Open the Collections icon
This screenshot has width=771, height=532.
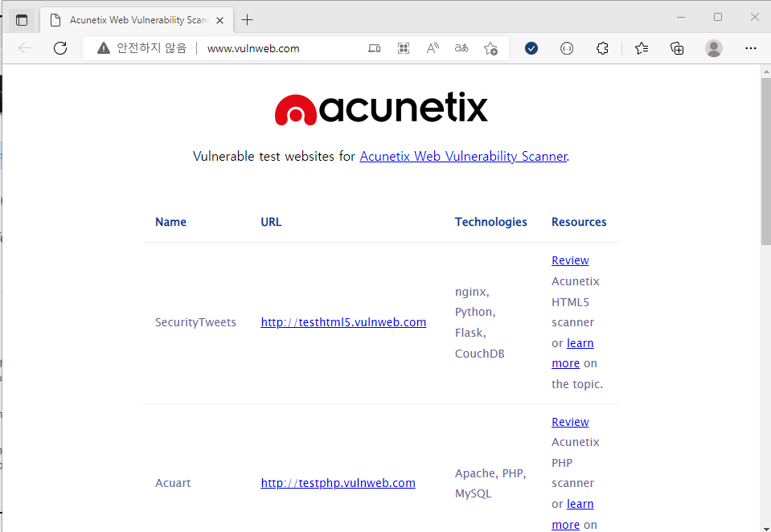pos(677,48)
